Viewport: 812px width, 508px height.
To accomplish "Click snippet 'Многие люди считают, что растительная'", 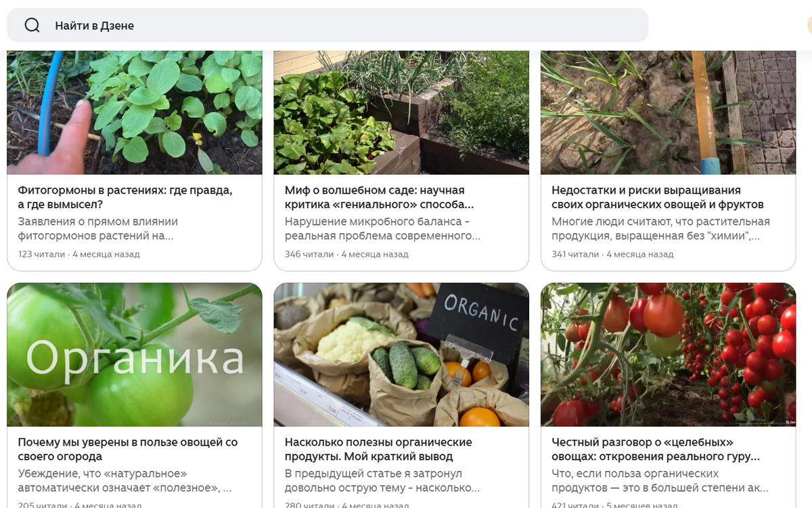I will (x=660, y=229).
